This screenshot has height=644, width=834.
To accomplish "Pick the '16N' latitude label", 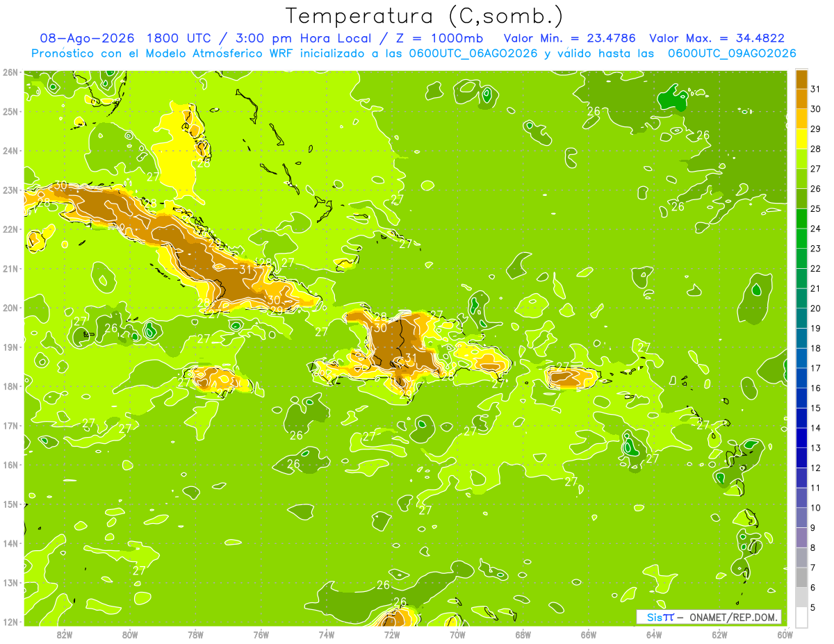I will click(x=10, y=465).
